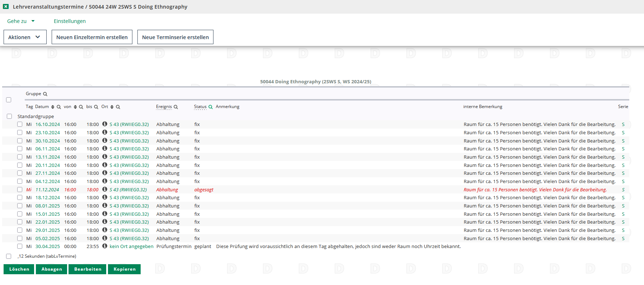Click the search icon beside Ereignis
The height and width of the screenshot is (285, 644).
click(176, 107)
